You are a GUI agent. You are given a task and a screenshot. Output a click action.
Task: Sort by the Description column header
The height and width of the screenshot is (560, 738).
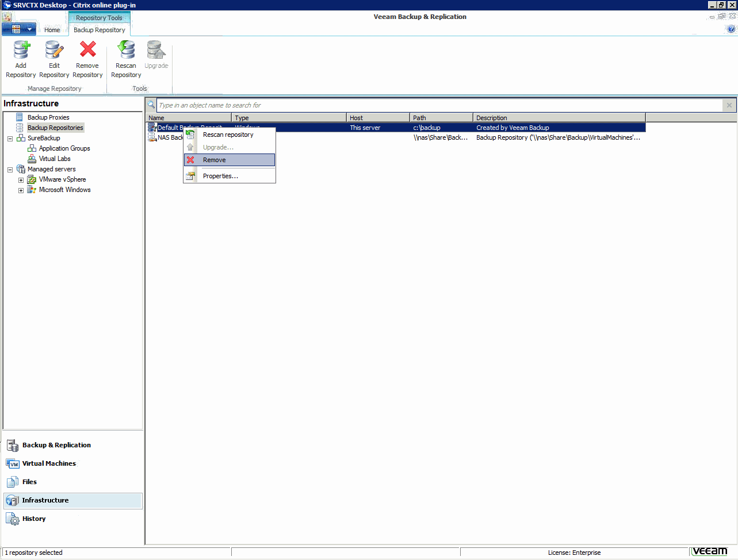click(559, 118)
